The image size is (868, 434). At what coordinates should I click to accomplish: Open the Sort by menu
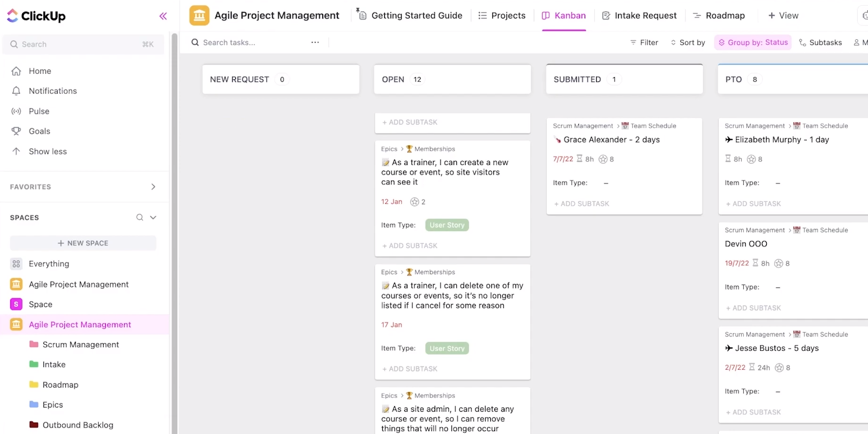click(688, 43)
